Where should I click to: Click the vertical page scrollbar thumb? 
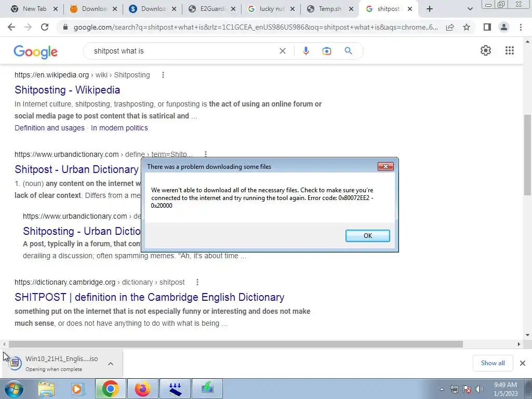527,155
